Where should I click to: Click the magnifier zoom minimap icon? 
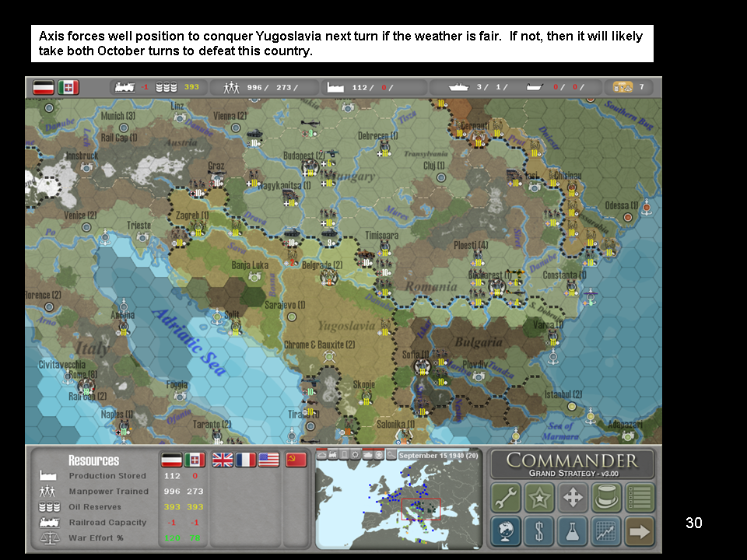pyautogui.click(x=391, y=455)
